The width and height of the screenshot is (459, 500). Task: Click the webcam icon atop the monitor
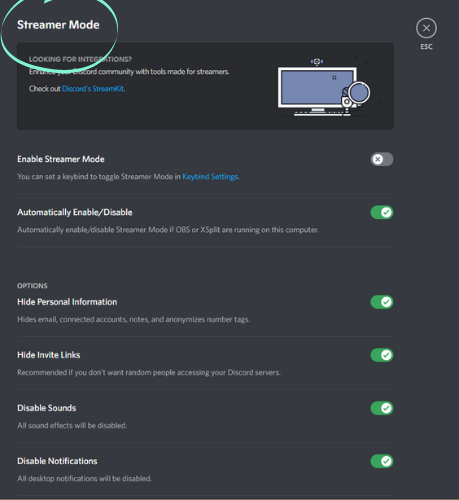click(x=317, y=61)
